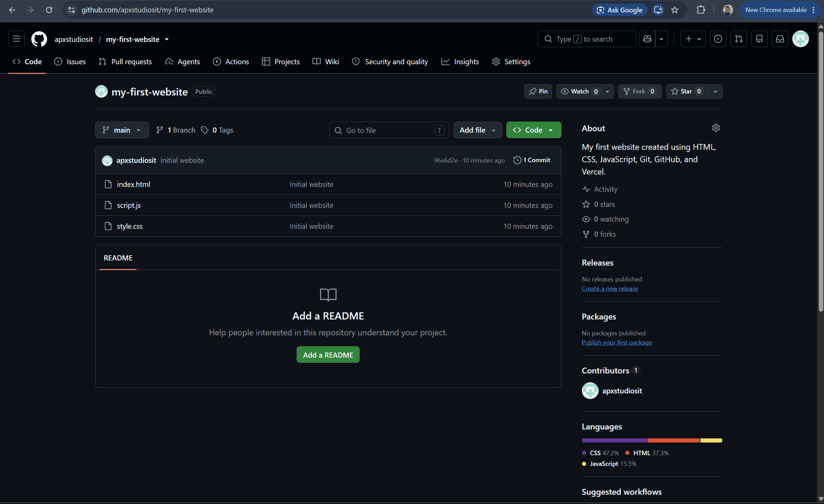
Task: Click the page vertical scrollbar
Action: pyautogui.click(x=821, y=172)
